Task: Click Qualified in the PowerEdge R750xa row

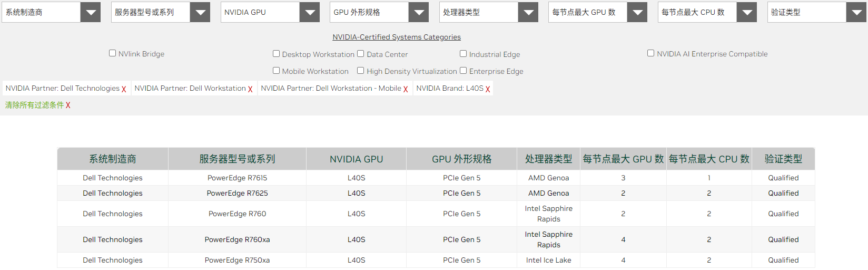Action: pyautogui.click(x=783, y=260)
